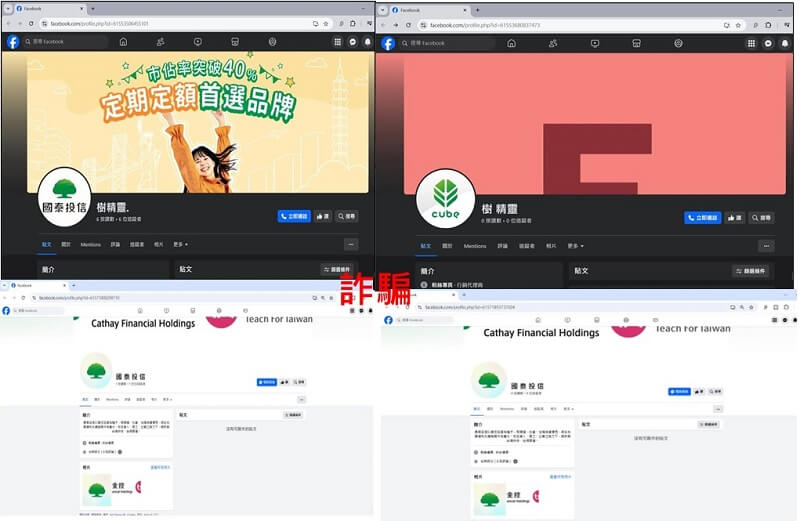Open post filters button on 國泰投信 樹精靈 page
This screenshot has width=800, height=521.
coord(337,269)
